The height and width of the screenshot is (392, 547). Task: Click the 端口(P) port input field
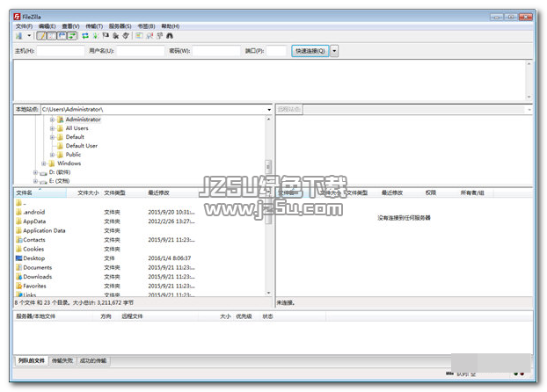(276, 51)
